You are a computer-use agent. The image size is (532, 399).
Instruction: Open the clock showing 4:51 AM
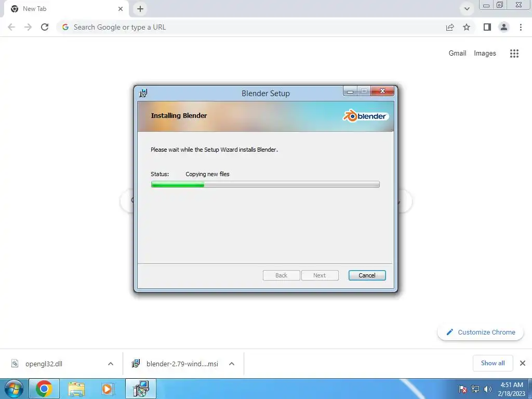tap(512, 389)
